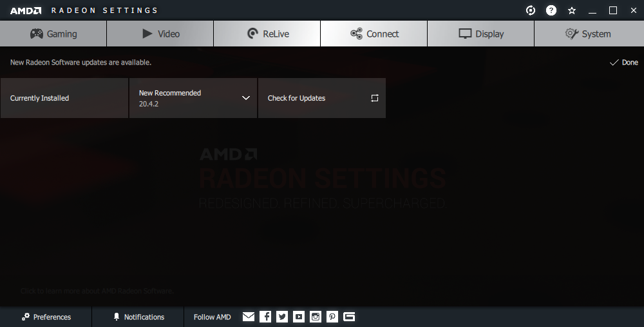The height and width of the screenshot is (327, 644).
Task: Click the Follow AMD label
Action: point(213,317)
